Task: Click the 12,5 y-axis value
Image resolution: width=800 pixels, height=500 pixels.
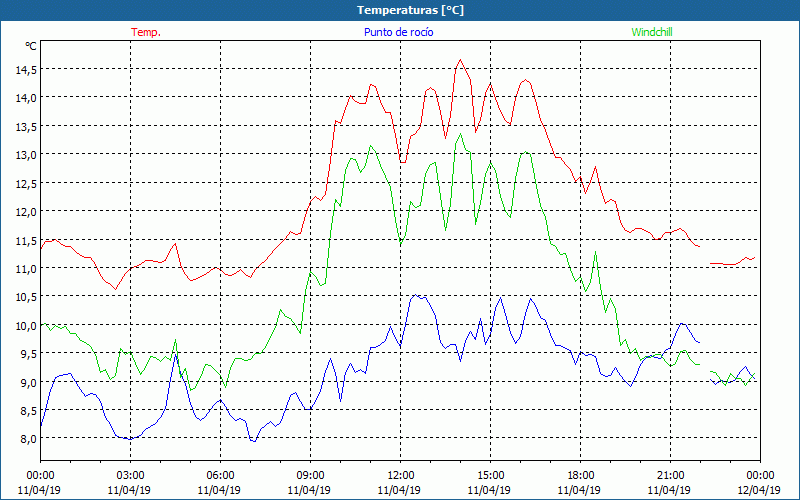Action: (26, 183)
